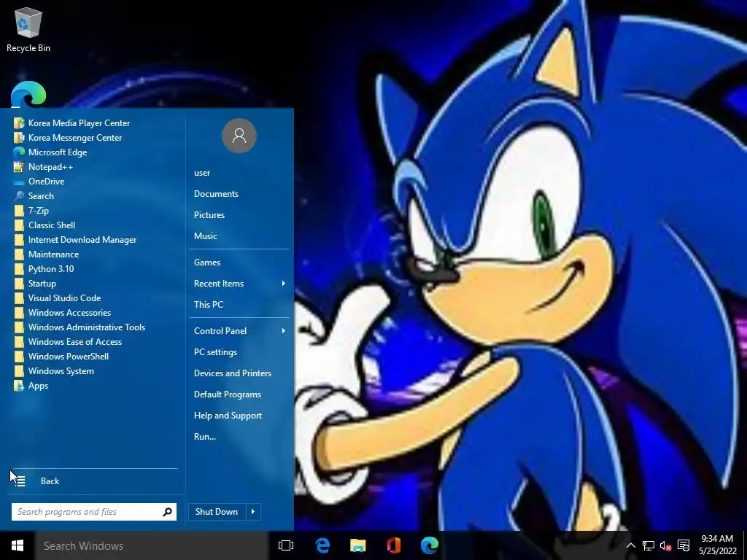Click the Shut Down button

217,512
